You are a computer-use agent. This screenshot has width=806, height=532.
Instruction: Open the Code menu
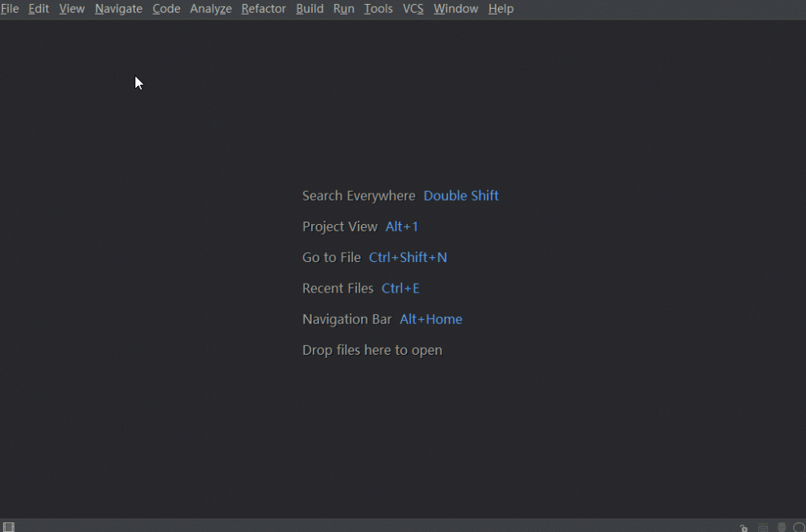coord(166,9)
